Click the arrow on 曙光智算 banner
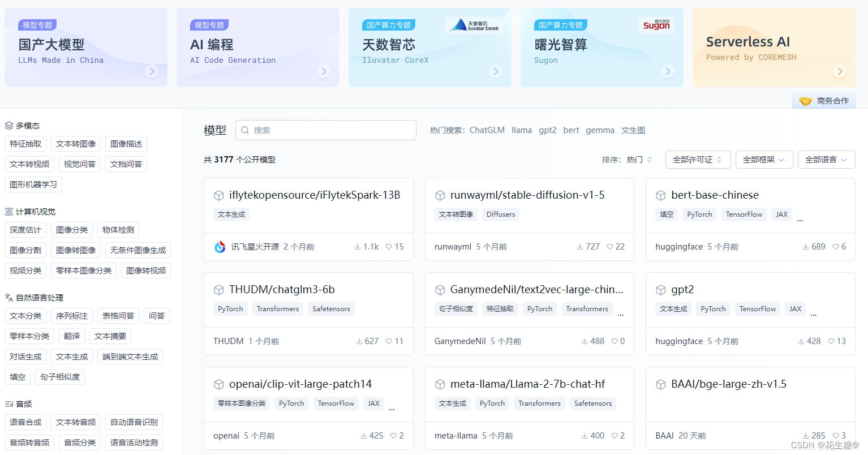 coord(668,71)
